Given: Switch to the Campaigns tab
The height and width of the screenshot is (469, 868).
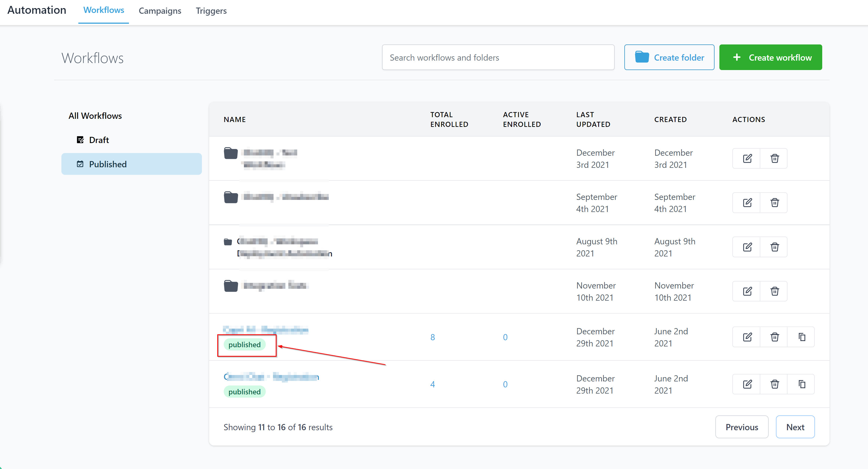Looking at the screenshot, I should point(160,11).
